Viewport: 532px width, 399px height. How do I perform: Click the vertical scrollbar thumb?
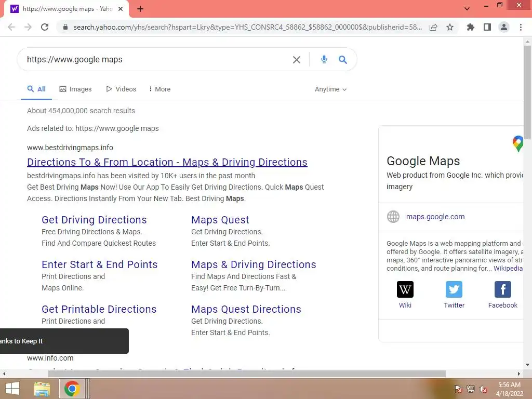tap(527, 91)
